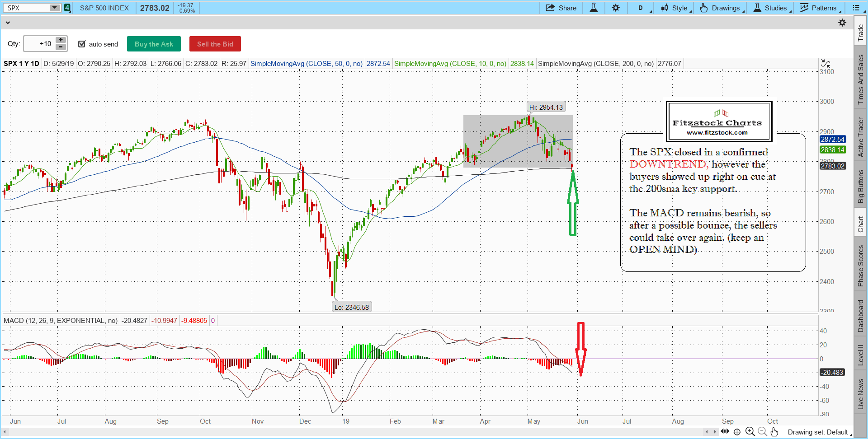Open the flask icon beside Share
The width and height of the screenshot is (868, 439).
coord(594,8)
